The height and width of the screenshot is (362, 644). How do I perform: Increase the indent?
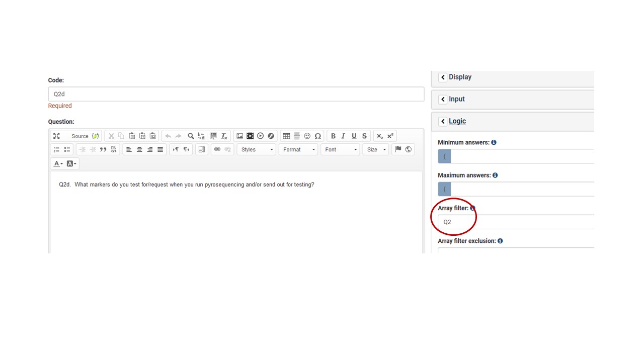click(x=93, y=150)
